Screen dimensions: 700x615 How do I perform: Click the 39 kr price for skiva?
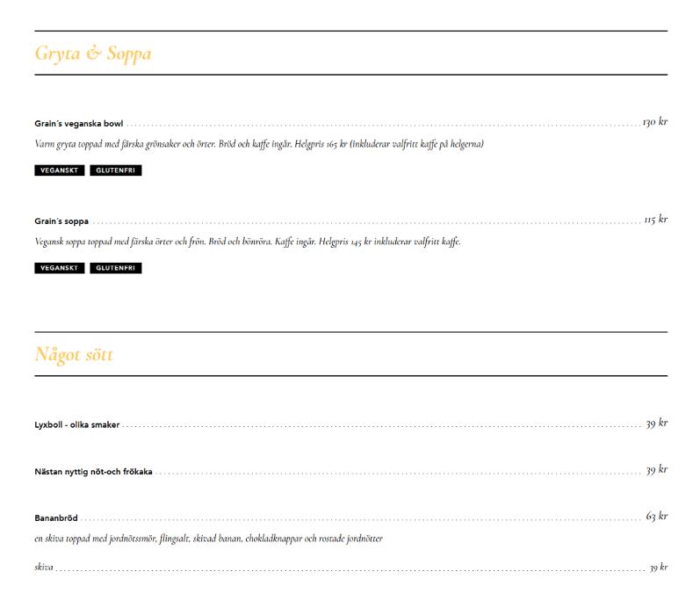pos(659,568)
